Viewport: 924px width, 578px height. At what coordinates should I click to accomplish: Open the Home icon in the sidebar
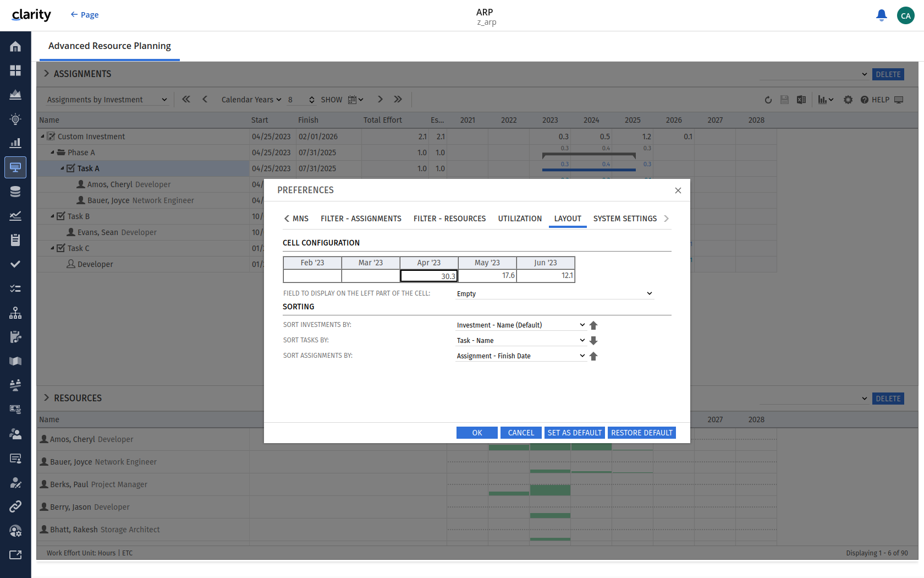(x=15, y=46)
